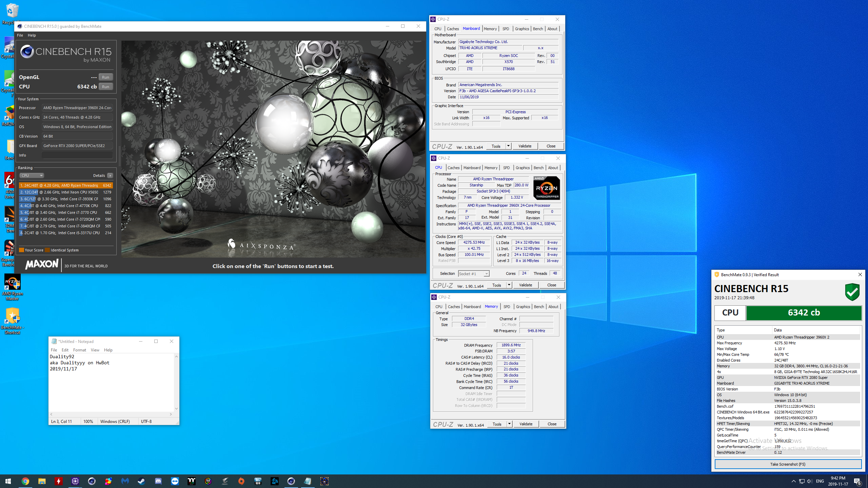Open TeamViewer taskbar icon
The image size is (868, 488).
tap(175, 481)
